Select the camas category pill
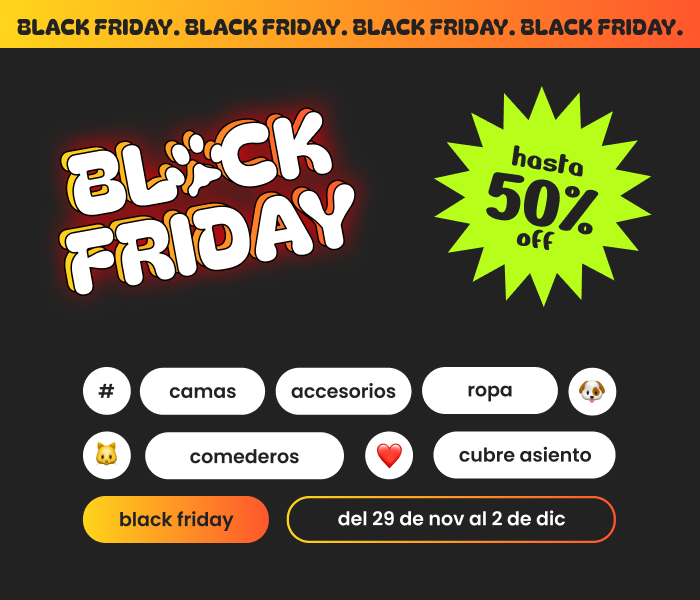 coord(202,391)
